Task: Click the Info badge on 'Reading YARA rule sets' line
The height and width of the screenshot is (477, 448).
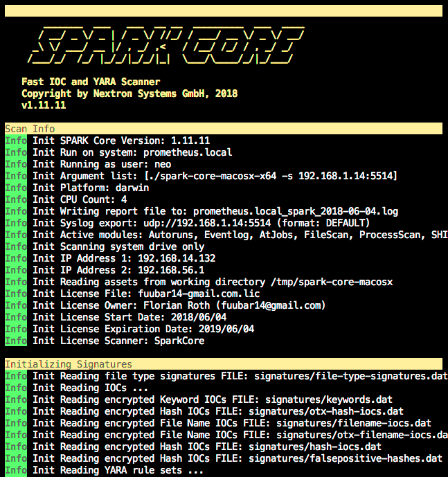Action: click(x=15, y=470)
